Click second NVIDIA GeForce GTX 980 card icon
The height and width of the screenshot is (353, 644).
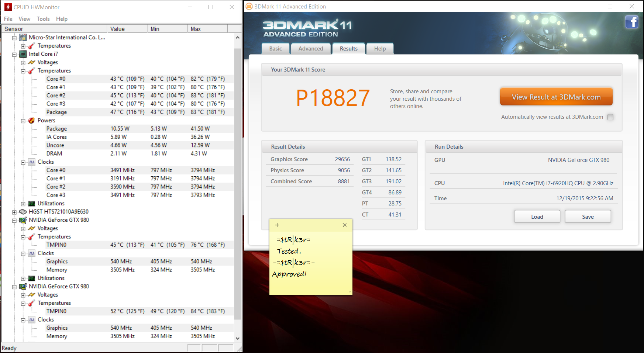[x=23, y=286]
